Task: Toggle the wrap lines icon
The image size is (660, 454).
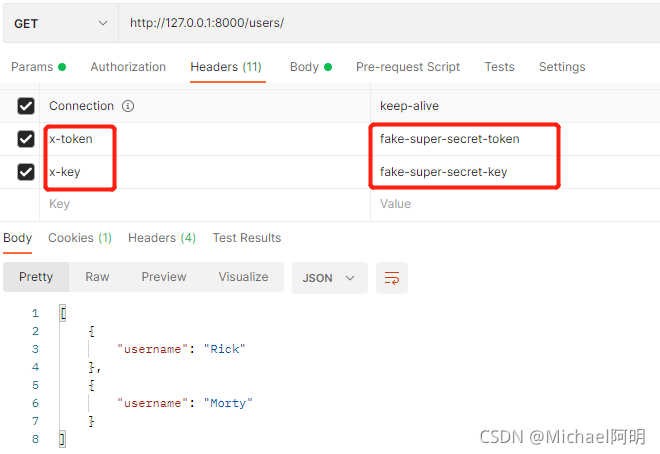Action: pyautogui.click(x=391, y=278)
